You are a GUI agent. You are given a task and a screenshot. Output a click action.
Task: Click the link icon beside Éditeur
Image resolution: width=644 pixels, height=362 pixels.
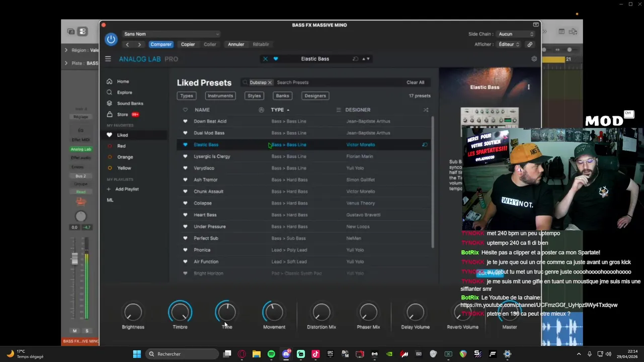530,44
